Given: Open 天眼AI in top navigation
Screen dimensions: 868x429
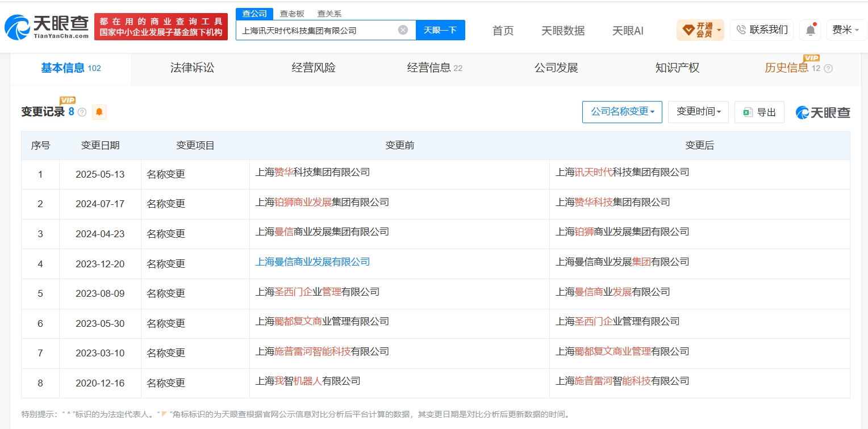Looking at the screenshot, I should click(628, 31).
